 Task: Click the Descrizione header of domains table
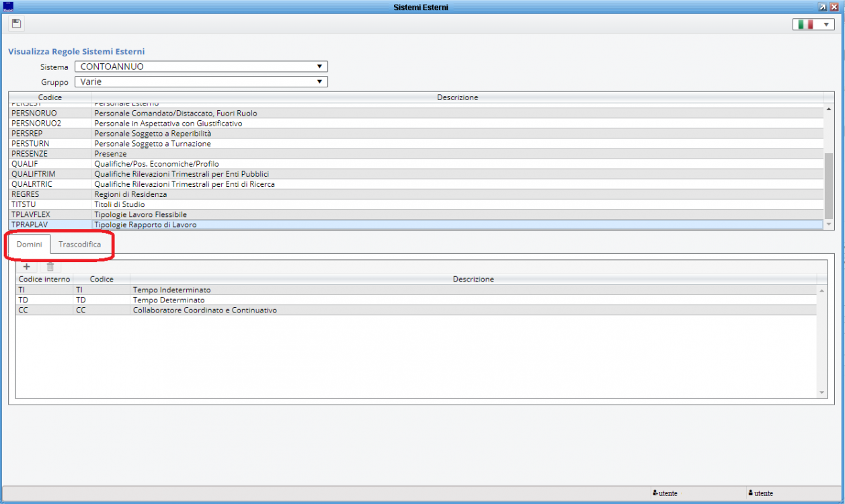click(473, 279)
